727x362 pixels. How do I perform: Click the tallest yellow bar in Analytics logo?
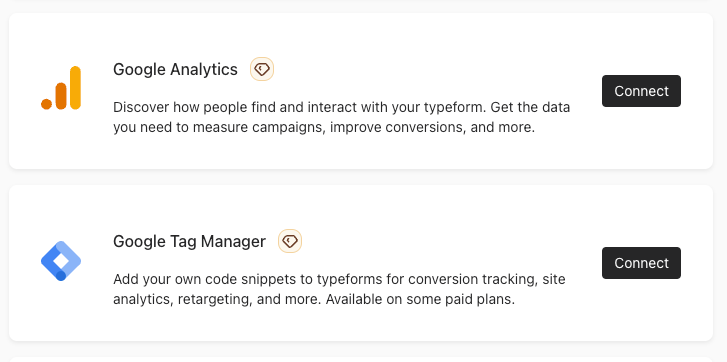coord(76,88)
